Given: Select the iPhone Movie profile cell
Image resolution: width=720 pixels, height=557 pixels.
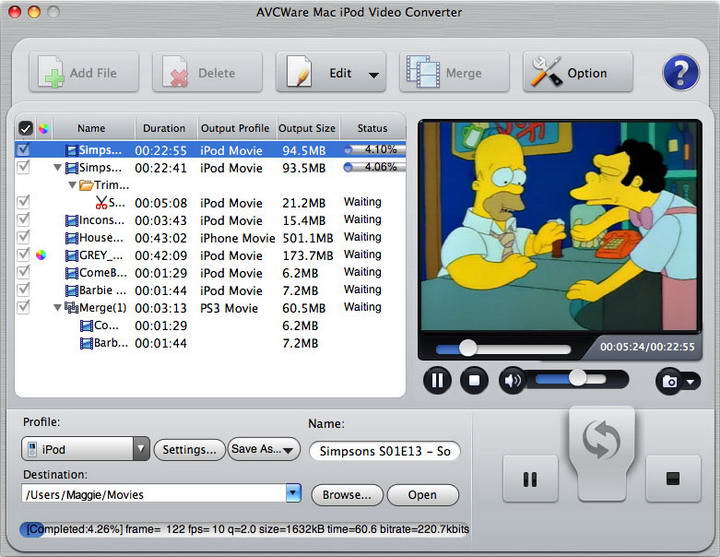Looking at the screenshot, I should pyautogui.click(x=237, y=238).
